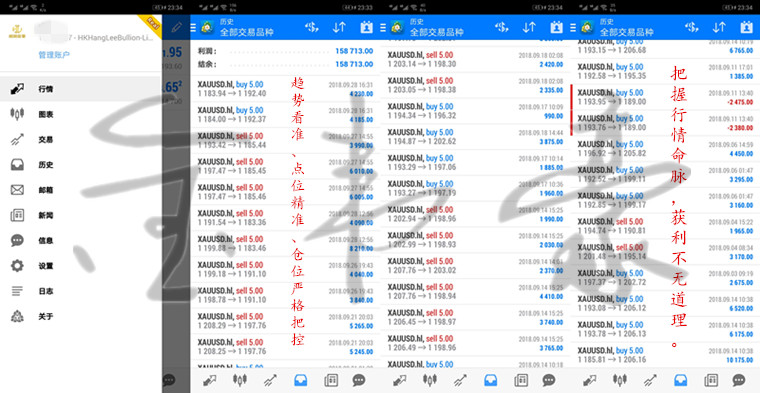Tap the dollar symbol filter in second screen
The image size is (760, 393).
click(312, 28)
